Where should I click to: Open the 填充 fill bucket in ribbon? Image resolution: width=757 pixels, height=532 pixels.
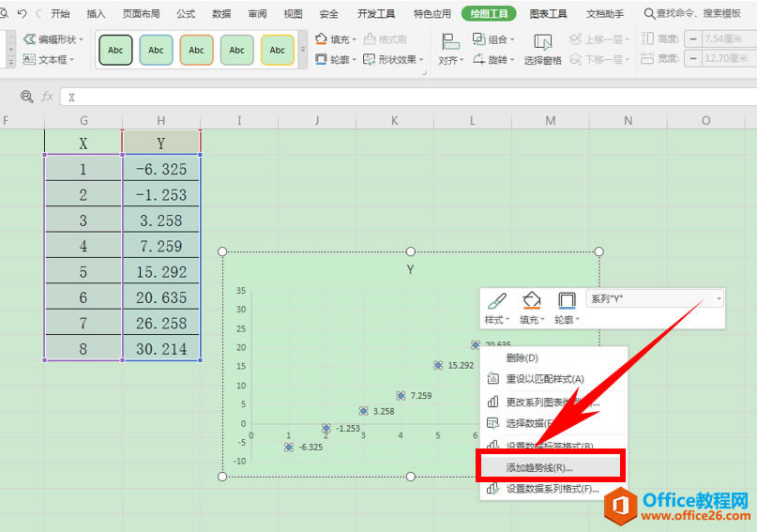click(x=335, y=39)
